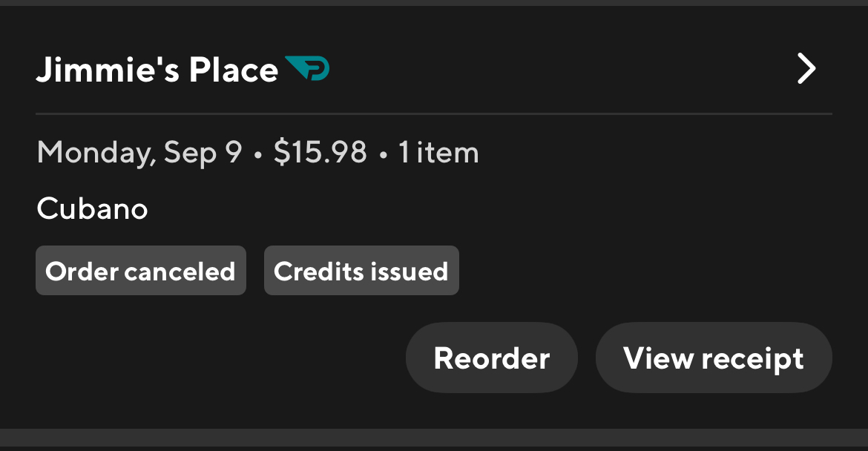Viewport: 868px width, 451px height.
Task: Open the View receipt button
Action: [713, 358]
